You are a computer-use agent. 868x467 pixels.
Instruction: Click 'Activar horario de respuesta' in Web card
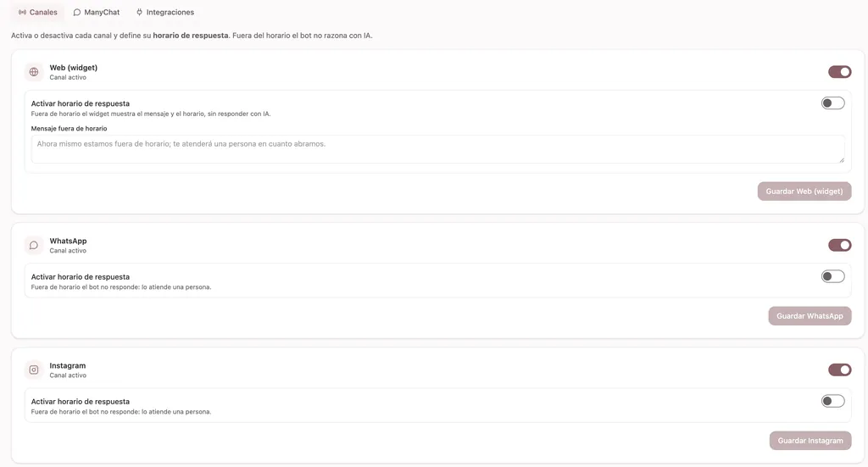click(81, 103)
